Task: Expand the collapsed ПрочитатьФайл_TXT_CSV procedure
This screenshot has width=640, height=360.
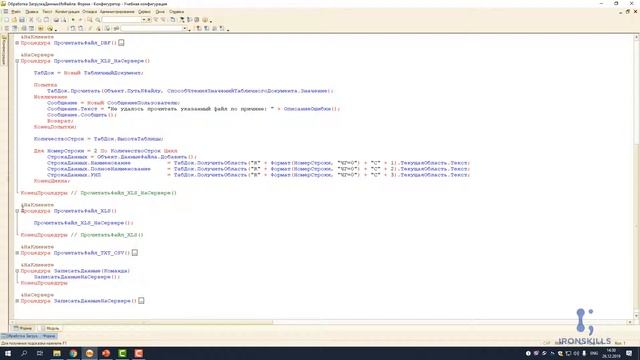Action: [x=17, y=253]
